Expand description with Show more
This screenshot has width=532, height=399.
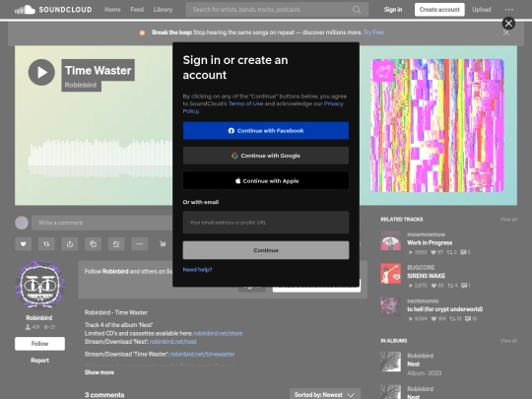tap(100, 372)
